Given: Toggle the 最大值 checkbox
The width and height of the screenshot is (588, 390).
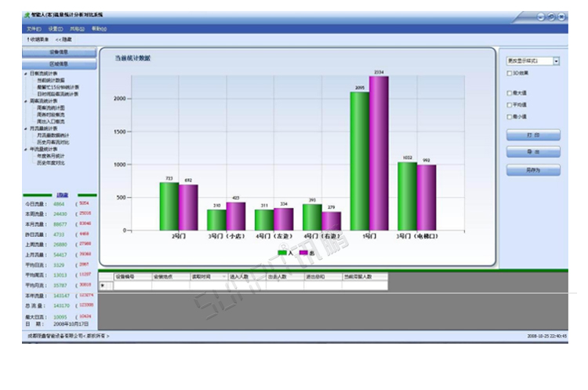Looking at the screenshot, I should tap(510, 93).
